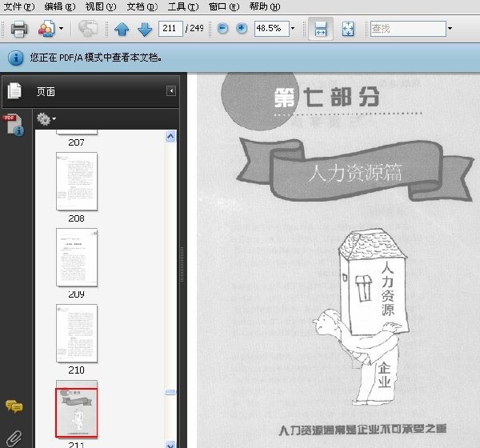Click the Print icon in toolbar
The height and width of the screenshot is (448, 480).
[19, 29]
